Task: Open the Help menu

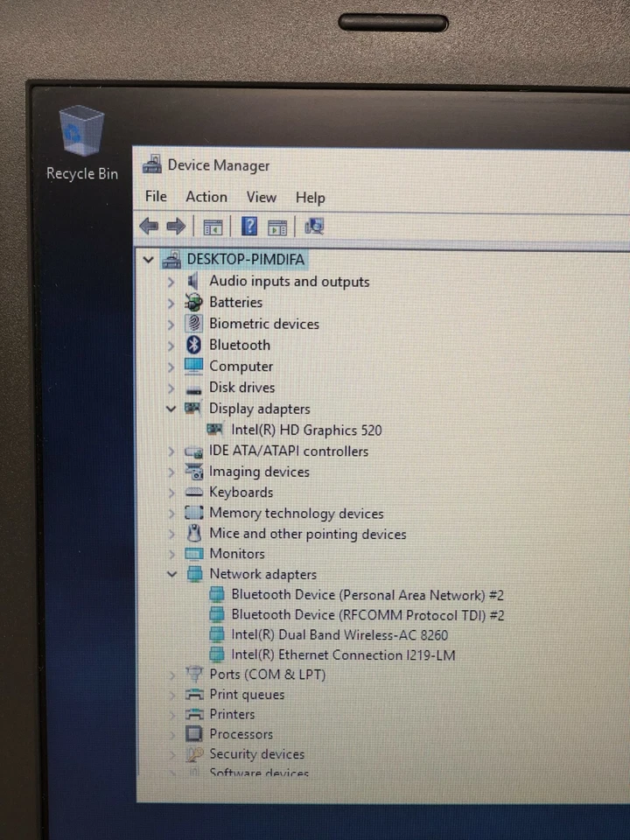Action: 310,198
